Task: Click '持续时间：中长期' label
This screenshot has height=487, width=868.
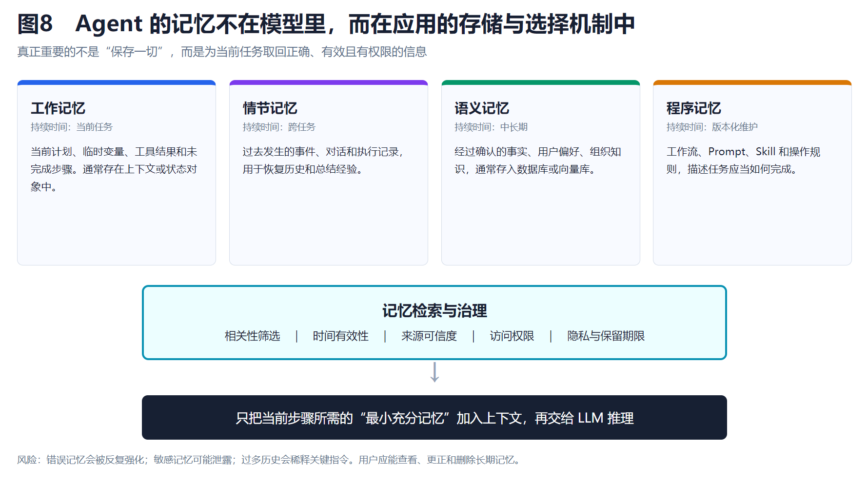Action: tap(491, 127)
